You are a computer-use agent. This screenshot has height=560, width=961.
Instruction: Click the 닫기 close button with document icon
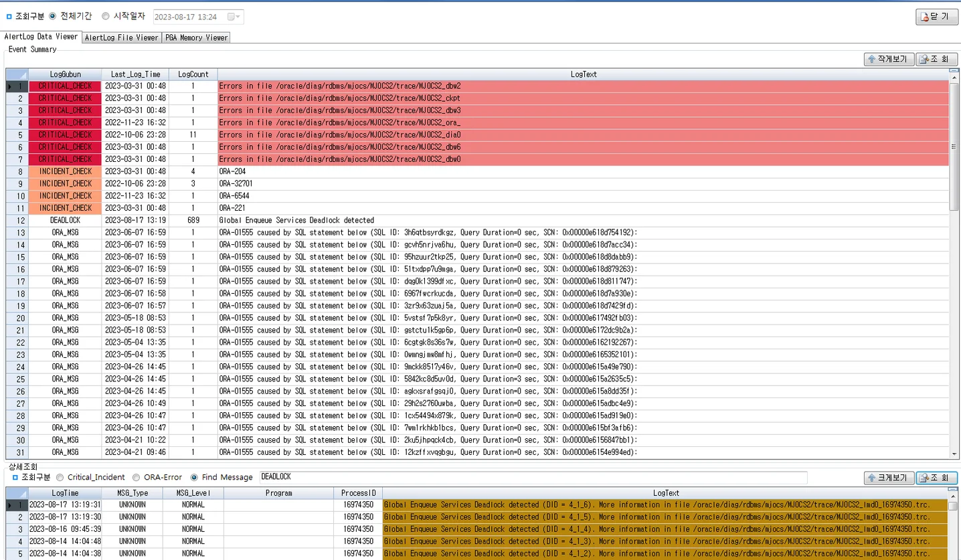tap(936, 17)
